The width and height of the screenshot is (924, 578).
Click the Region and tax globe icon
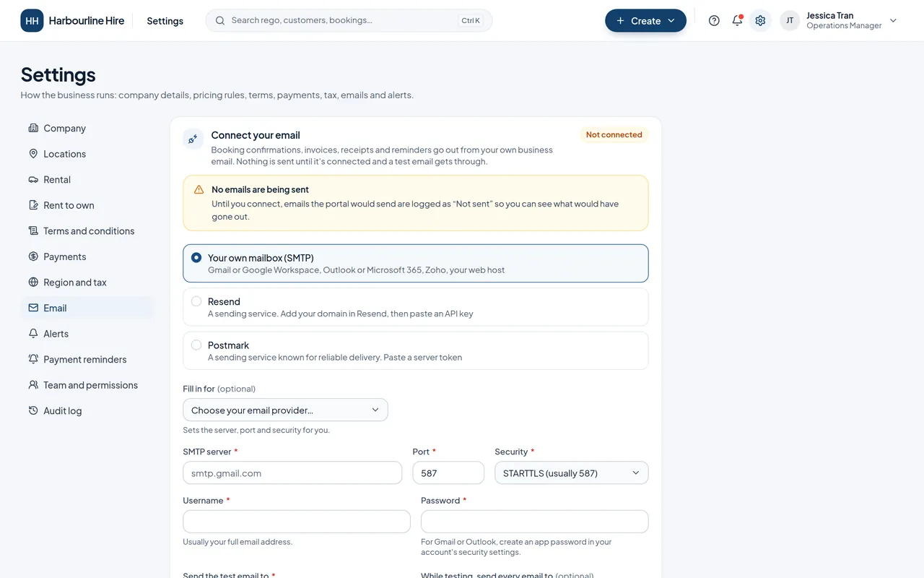pyautogui.click(x=33, y=282)
